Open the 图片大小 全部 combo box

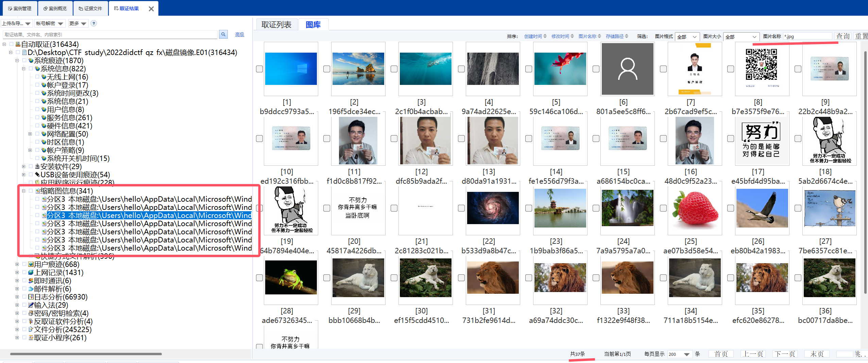[742, 37]
